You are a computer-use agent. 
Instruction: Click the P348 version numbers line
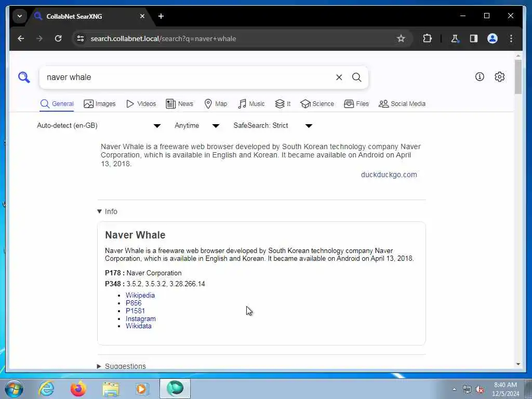[x=155, y=284]
